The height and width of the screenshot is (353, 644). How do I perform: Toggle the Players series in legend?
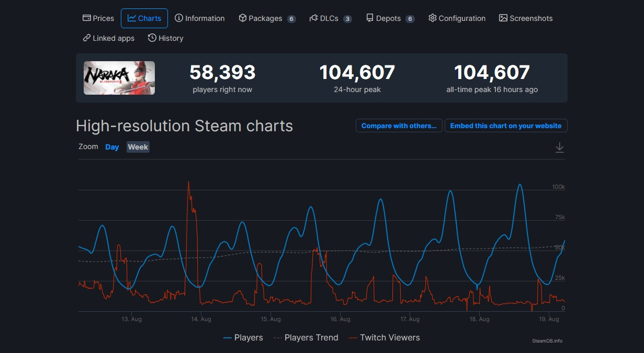(x=243, y=338)
